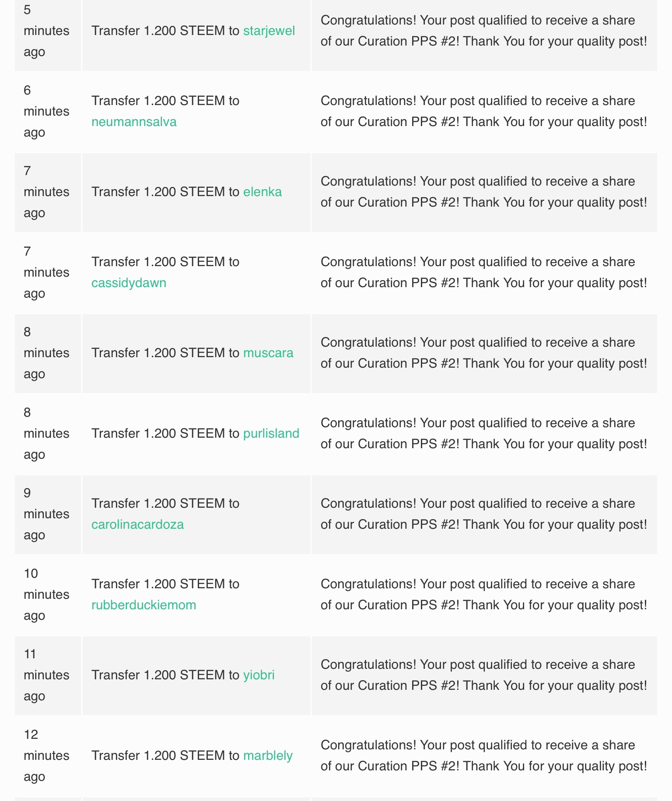Click "Transfer 1.200 STEEM to" text before marblely
This screenshot has height=801, width=672.
165,755
